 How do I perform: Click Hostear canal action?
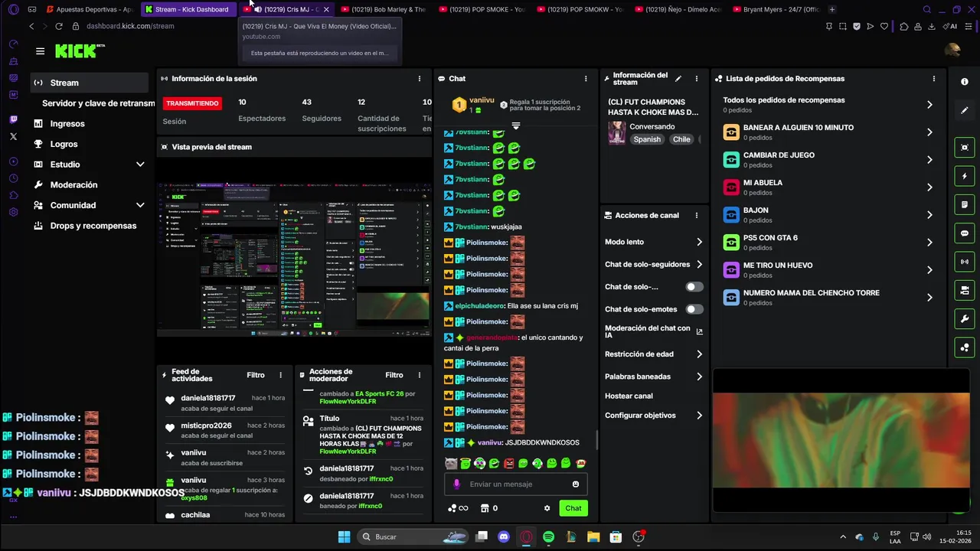pyautogui.click(x=629, y=396)
